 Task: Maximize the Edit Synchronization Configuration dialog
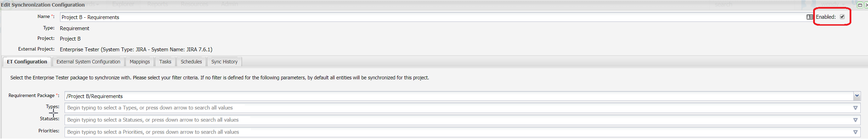pyautogui.click(x=860, y=5)
